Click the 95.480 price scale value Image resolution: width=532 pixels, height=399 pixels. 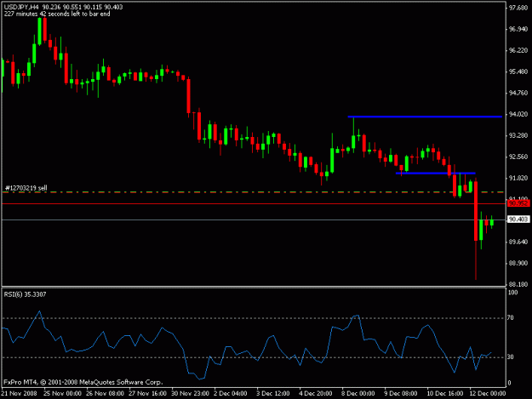tap(518, 71)
